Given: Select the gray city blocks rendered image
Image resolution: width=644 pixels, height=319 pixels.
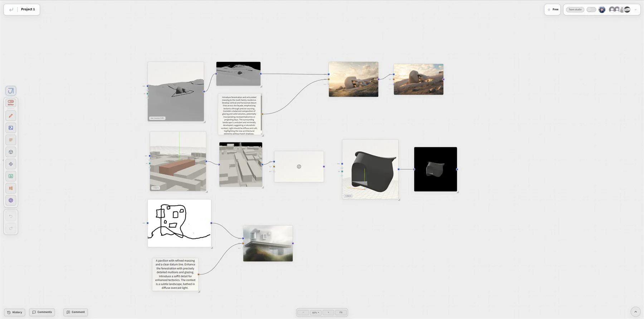Looking at the screenshot, I should point(241,165).
